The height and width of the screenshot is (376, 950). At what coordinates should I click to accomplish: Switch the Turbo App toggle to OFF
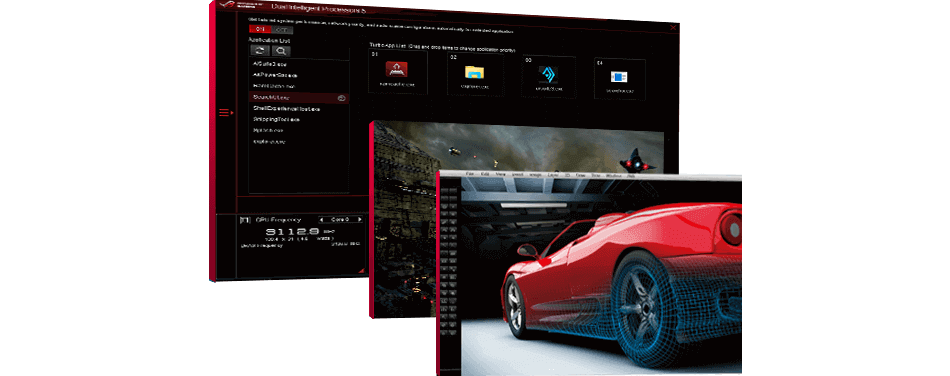point(282,30)
